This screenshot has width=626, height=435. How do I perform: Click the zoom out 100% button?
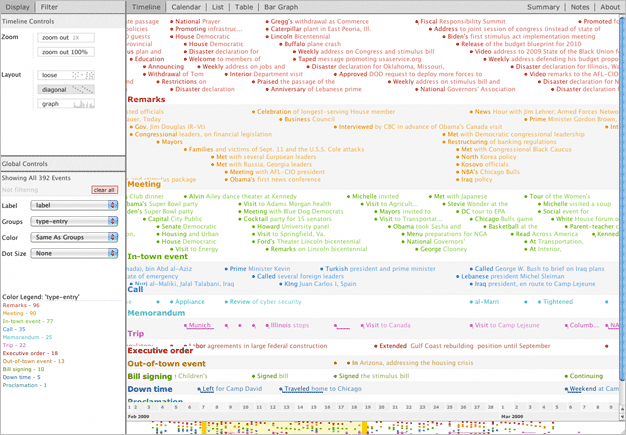[x=66, y=52]
